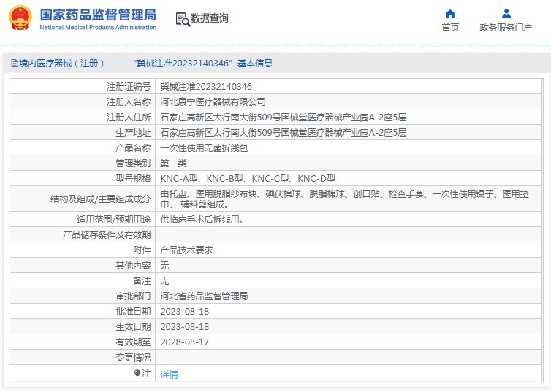Click 产品储存条件及有效期 label
Screen dimensions: 551x392
pos(107,235)
